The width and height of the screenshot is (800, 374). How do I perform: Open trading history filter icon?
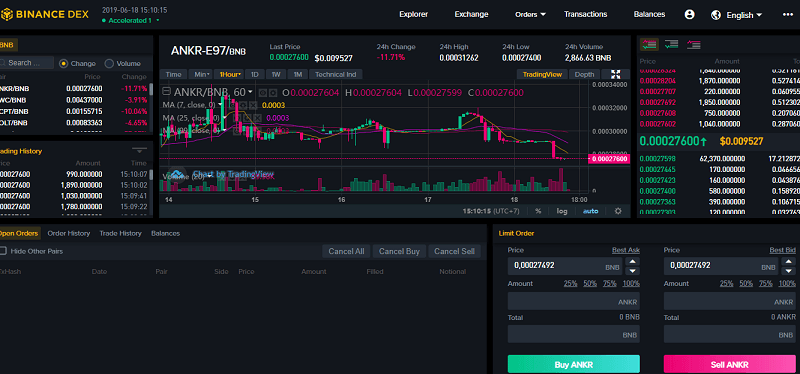[x=139, y=151]
